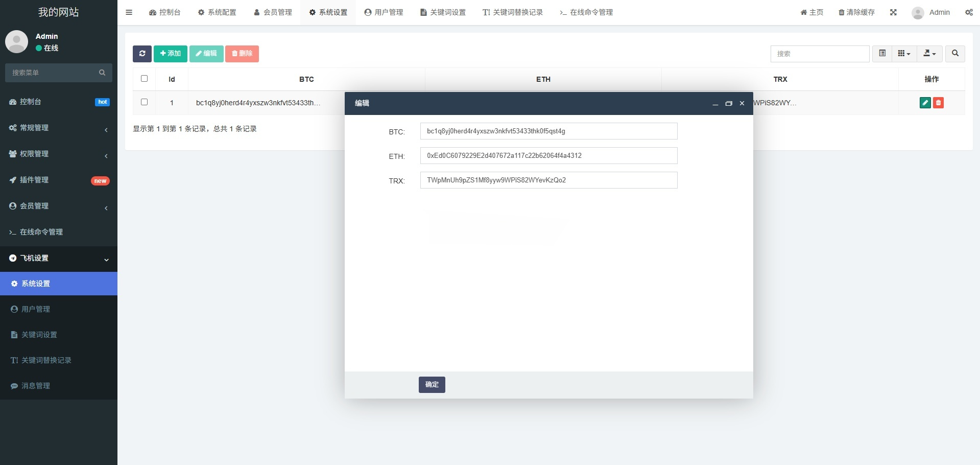Toggle the select-all checkbox in table header
This screenshot has width=980, height=465.
144,79
